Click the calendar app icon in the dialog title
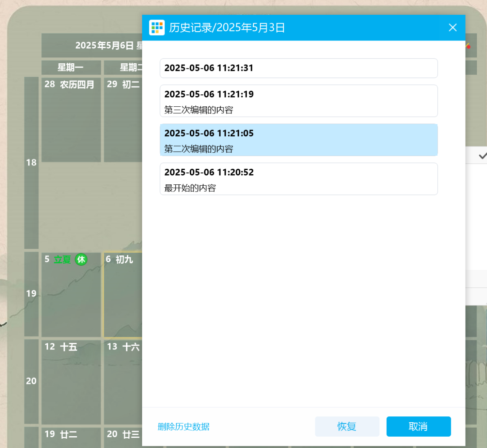 point(157,28)
